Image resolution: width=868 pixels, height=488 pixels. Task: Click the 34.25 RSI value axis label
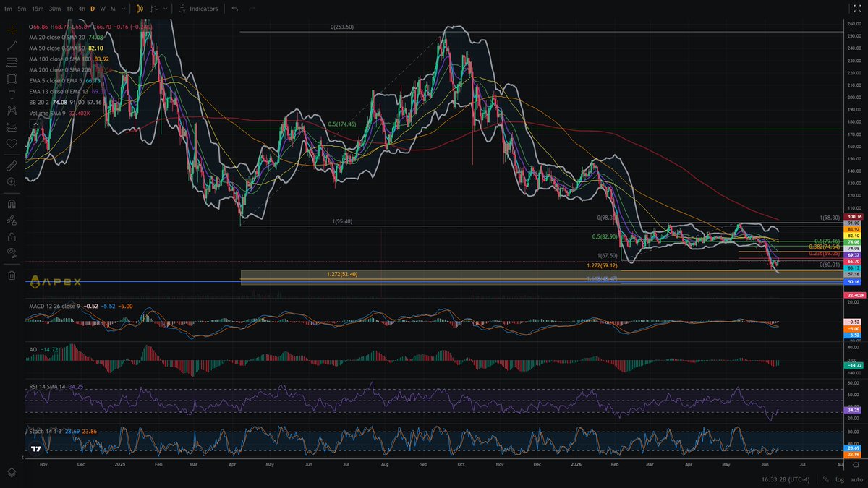point(854,410)
